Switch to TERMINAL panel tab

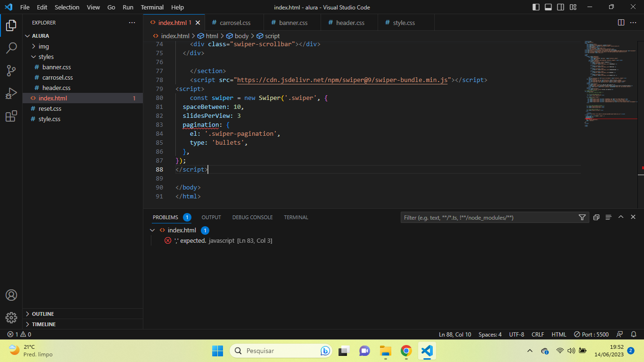point(296,217)
